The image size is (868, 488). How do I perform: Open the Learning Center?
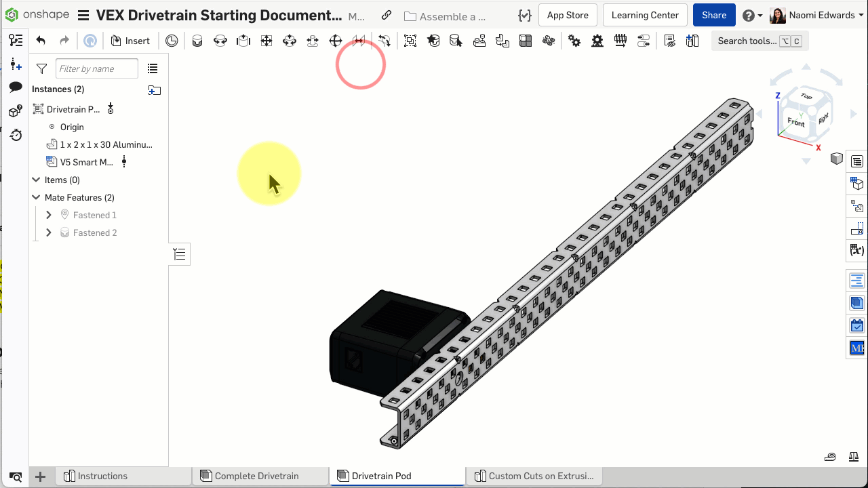pyautogui.click(x=644, y=15)
